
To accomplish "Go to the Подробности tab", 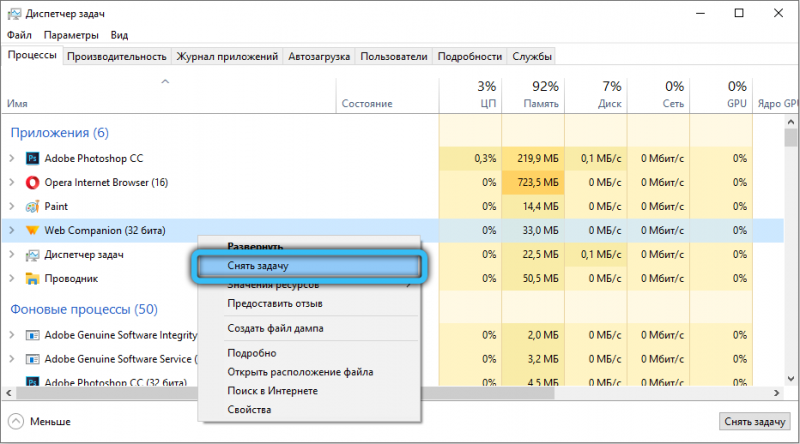I will click(469, 56).
